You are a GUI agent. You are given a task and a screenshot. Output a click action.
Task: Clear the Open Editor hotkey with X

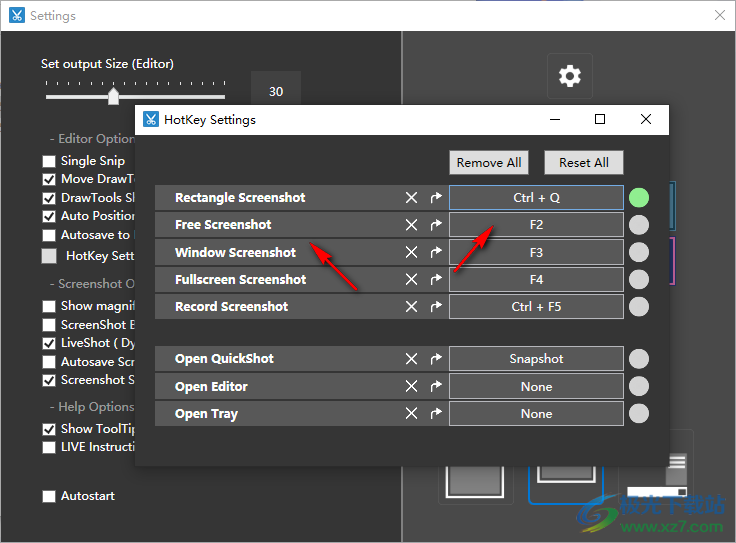411,386
